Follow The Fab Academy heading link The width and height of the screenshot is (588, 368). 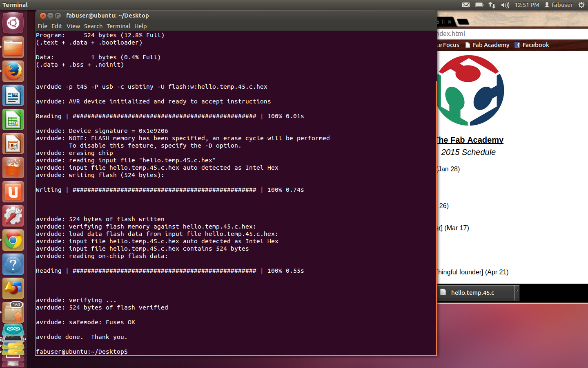click(470, 140)
